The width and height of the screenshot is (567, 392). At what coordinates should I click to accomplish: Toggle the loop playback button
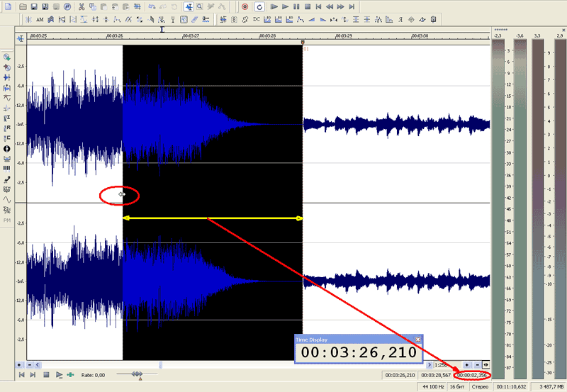pos(259,6)
